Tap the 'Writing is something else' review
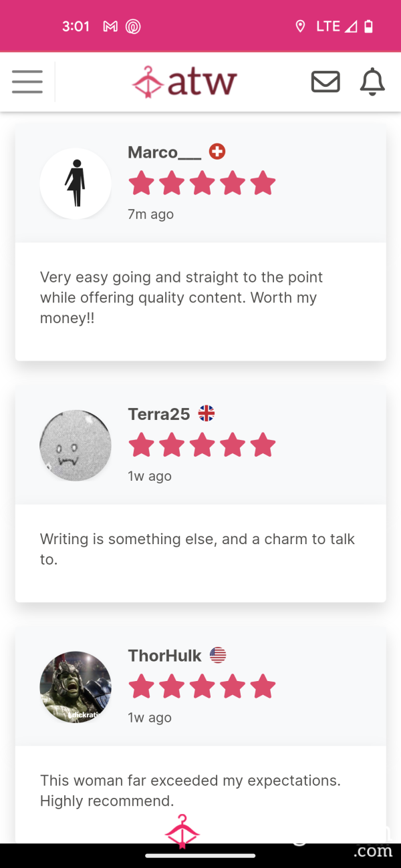This screenshot has width=401, height=868. (x=197, y=549)
